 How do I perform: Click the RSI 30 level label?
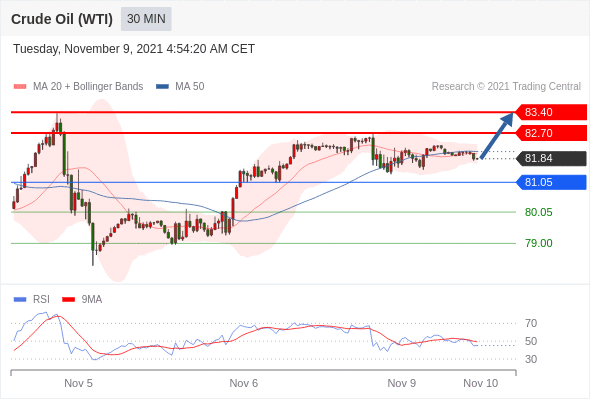click(531, 359)
